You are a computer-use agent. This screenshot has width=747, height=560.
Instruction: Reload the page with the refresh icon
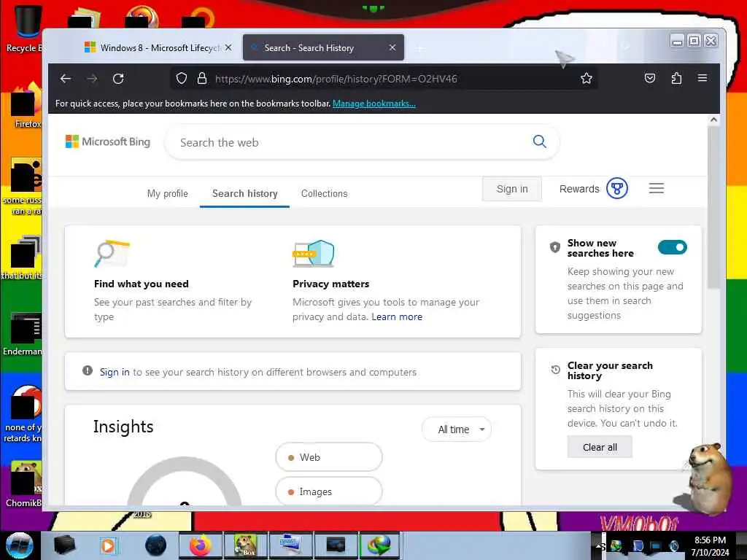[x=118, y=79]
